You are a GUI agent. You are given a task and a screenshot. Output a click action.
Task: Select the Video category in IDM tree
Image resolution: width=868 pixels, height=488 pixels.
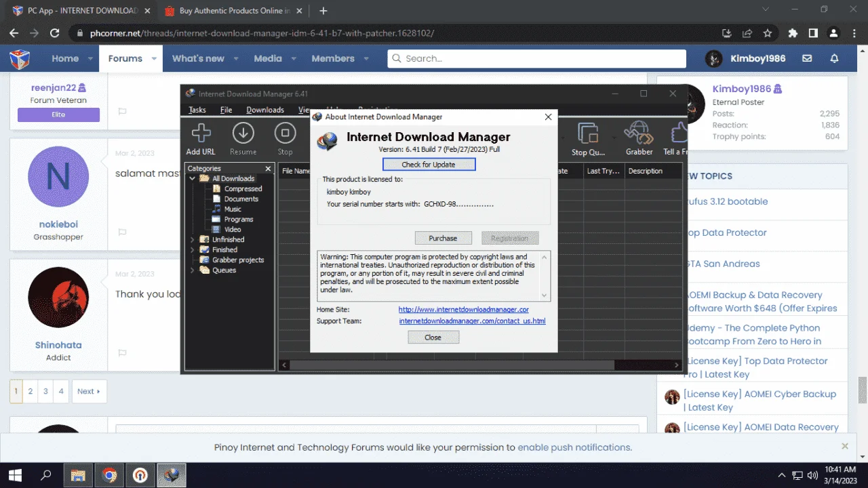(x=233, y=229)
